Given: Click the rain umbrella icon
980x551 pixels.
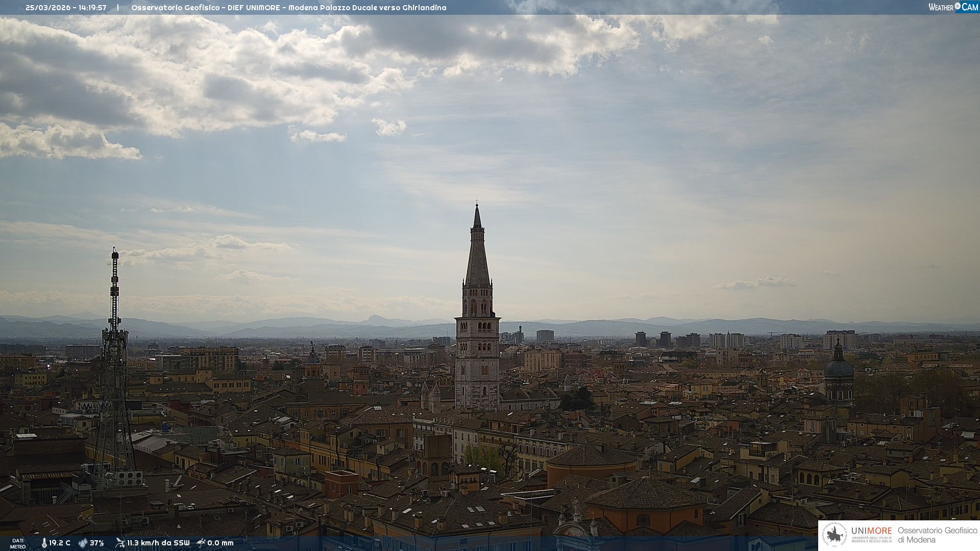Looking at the screenshot, I should 201,543.
